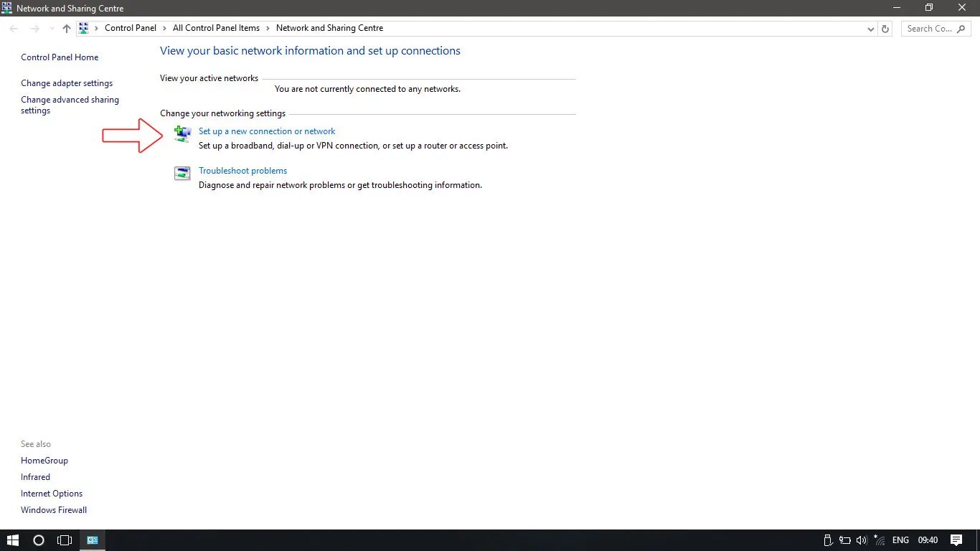Expand the address bar history dropdown
Image resolution: width=980 pixels, height=551 pixels.
click(x=871, y=29)
